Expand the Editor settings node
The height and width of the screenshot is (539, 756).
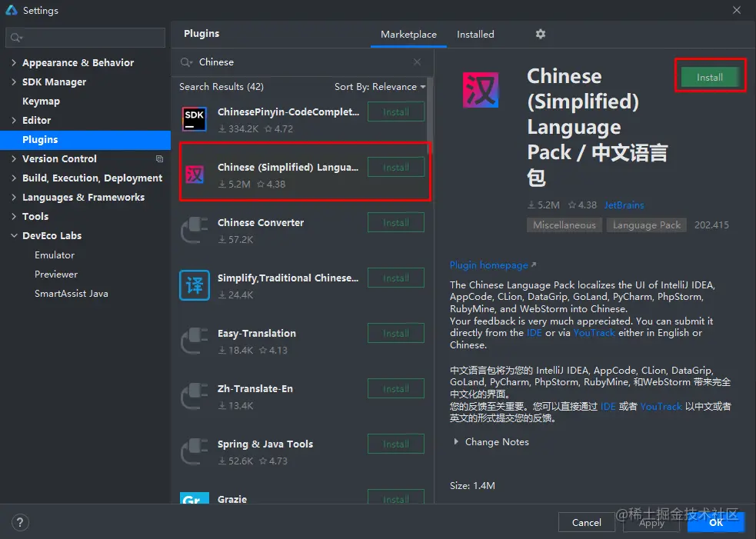click(x=14, y=121)
